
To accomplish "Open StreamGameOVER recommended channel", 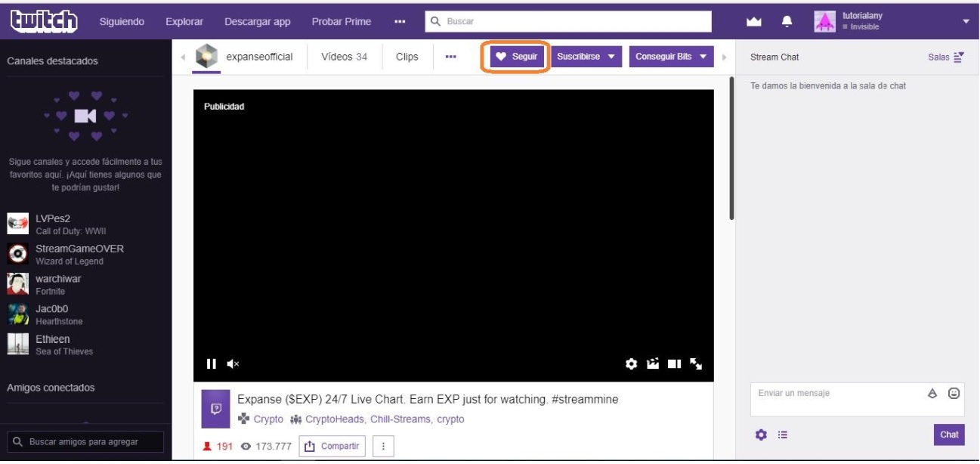I will tap(85, 254).
